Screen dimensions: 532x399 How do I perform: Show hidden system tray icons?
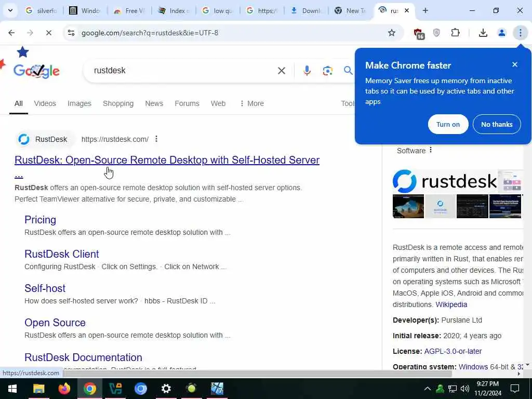tap(428, 389)
